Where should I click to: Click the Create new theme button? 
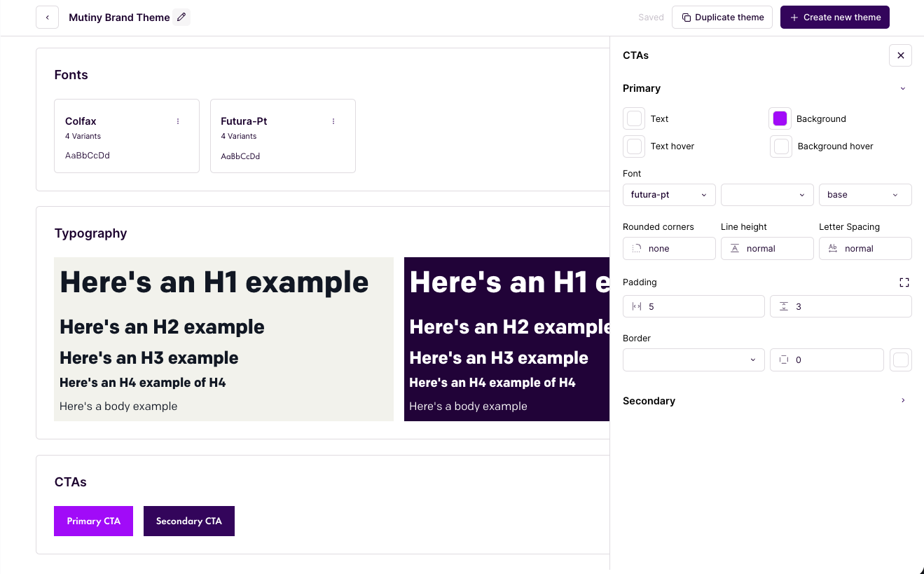coord(834,18)
